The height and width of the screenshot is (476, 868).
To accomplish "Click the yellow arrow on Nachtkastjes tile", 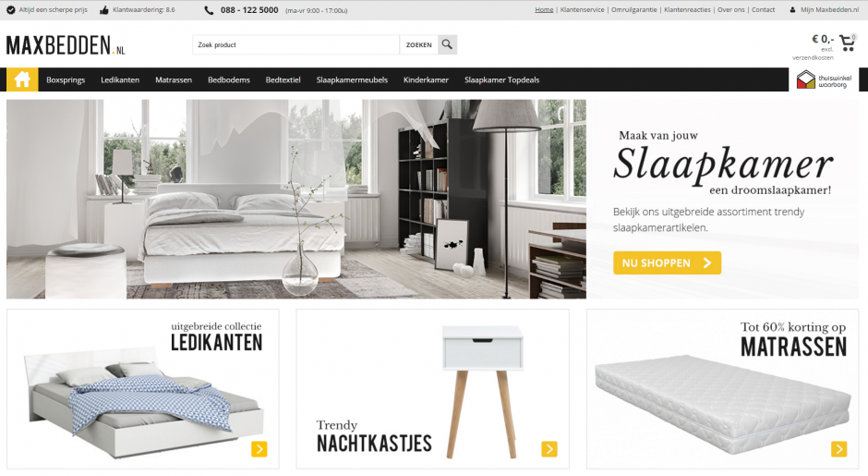I will [549, 448].
